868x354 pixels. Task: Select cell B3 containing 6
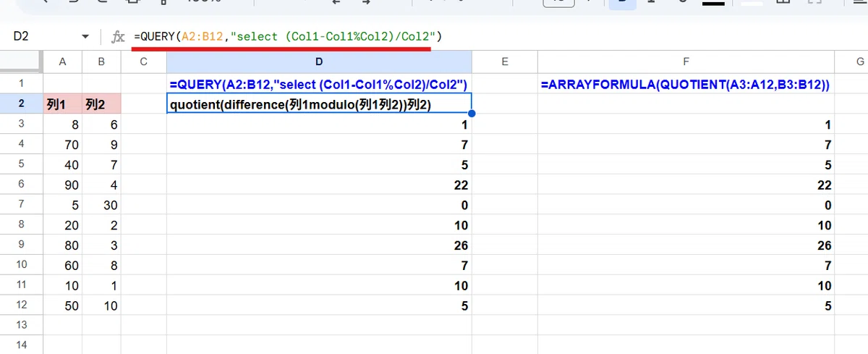click(101, 125)
